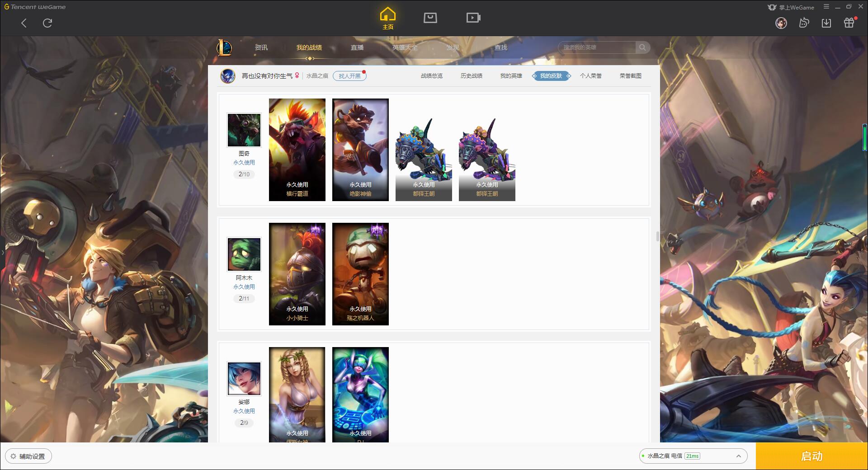Click the 2/11 skin count badge

pos(244,299)
